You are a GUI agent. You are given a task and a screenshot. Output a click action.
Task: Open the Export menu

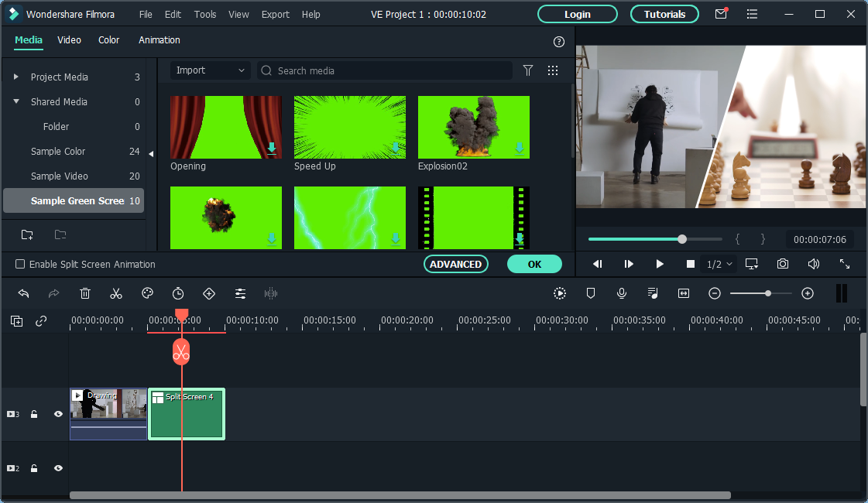[x=275, y=15]
